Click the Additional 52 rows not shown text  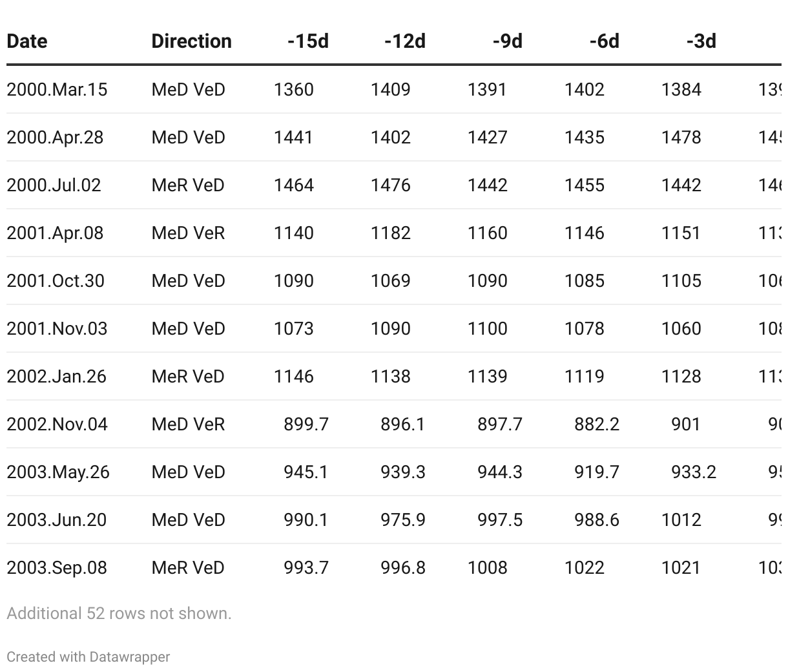119,613
